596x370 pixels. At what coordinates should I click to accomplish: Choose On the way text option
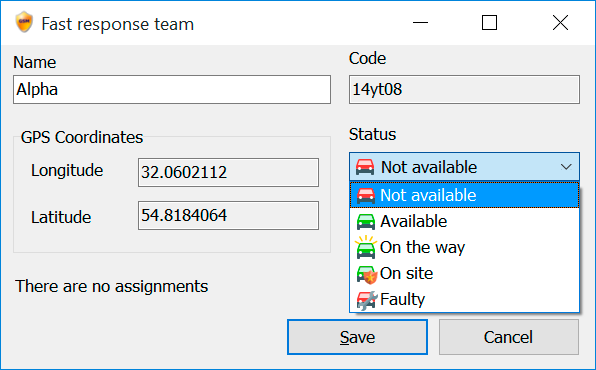click(422, 248)
